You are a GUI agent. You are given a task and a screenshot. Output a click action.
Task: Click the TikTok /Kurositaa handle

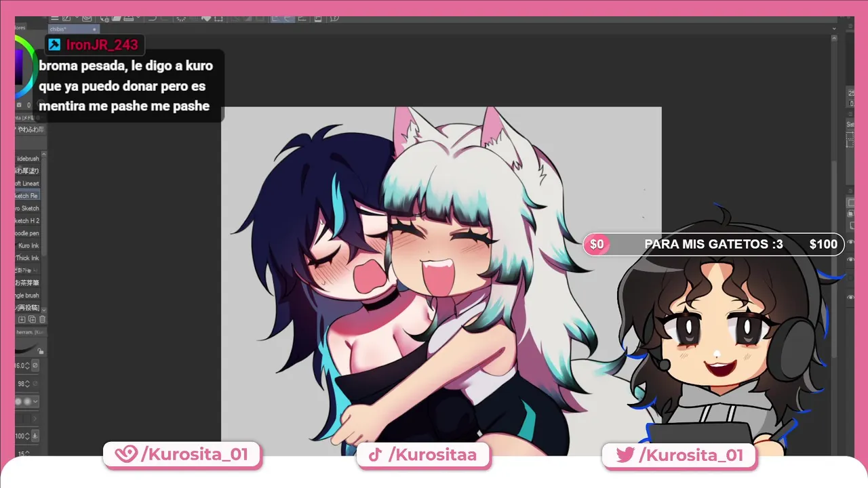point(423,455)
